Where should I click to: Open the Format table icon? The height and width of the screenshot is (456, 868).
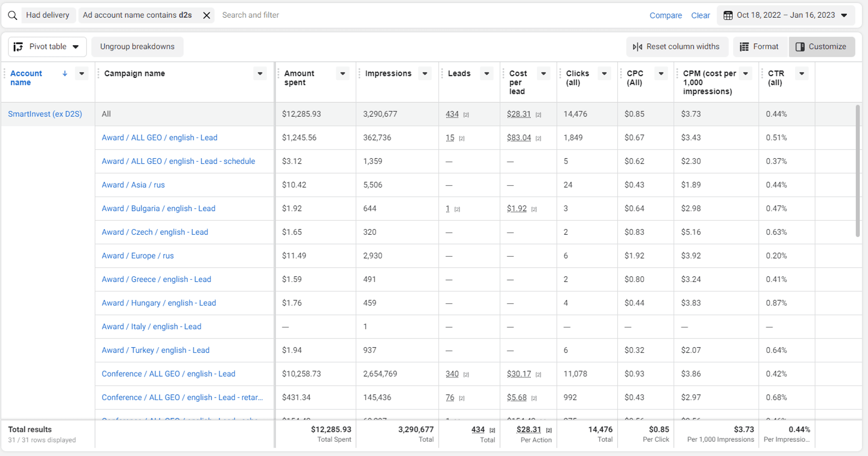pos(744,46)
